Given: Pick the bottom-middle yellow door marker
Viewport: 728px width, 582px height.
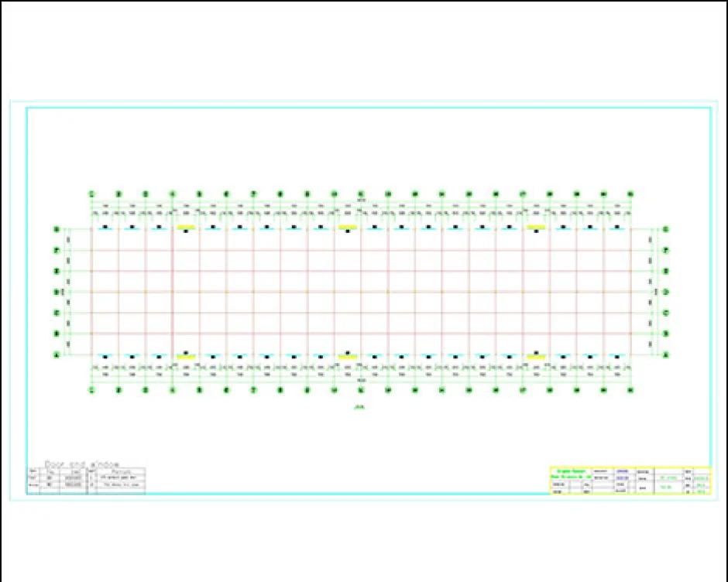Looking at the screenshot, I should [348, 356].
